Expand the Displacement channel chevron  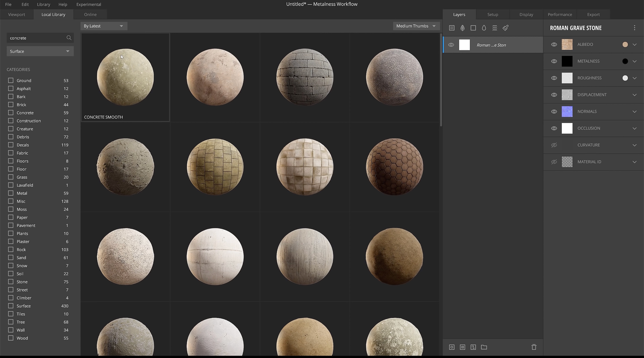[x=634, y=95]
